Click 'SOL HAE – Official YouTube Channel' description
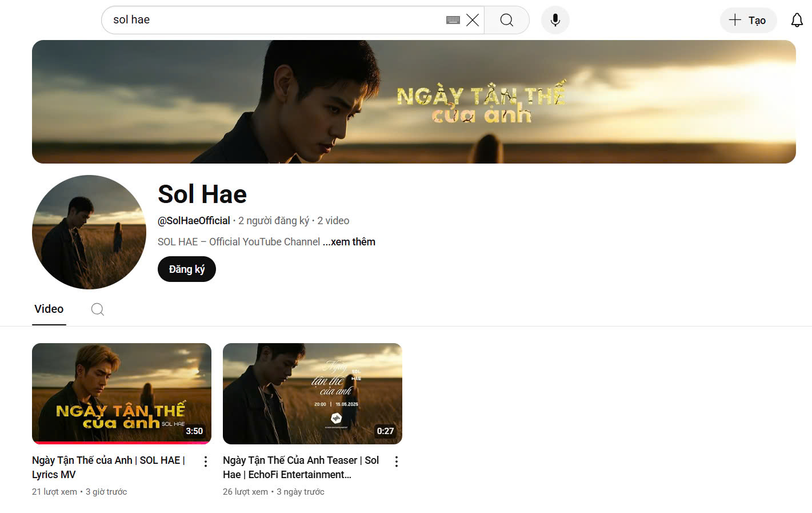This screenshot has width=812, height=513. 239,242
